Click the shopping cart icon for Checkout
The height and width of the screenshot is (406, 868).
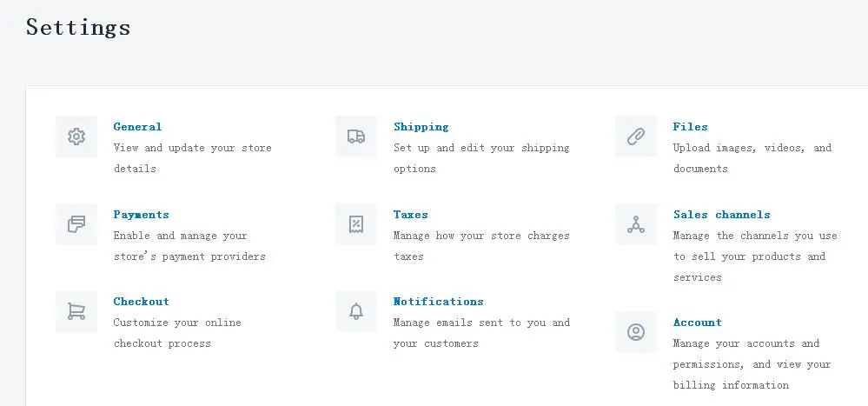[x=76, y=311]
